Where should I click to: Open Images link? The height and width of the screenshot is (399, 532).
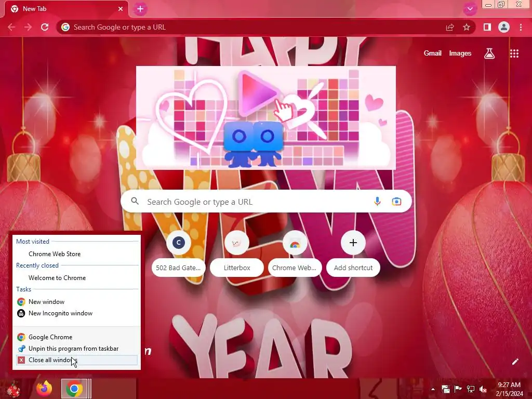click(x=460, y=54)
